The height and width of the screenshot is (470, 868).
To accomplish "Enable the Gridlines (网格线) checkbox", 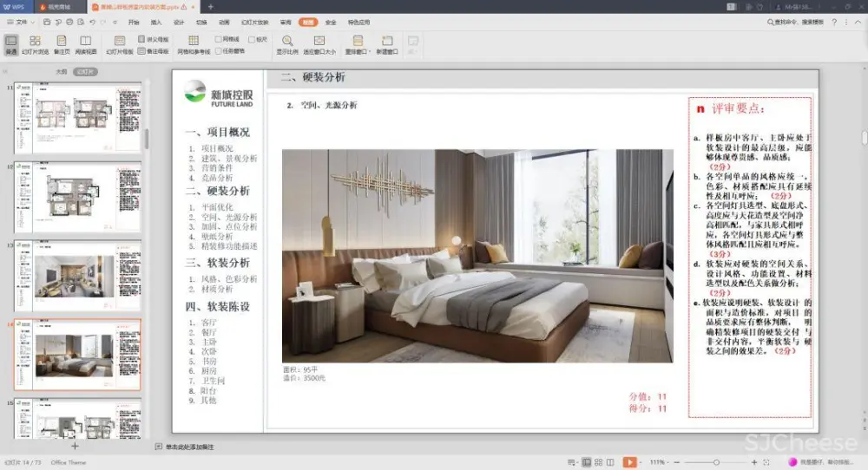I will pyautogui.click(x=219, y=39).
